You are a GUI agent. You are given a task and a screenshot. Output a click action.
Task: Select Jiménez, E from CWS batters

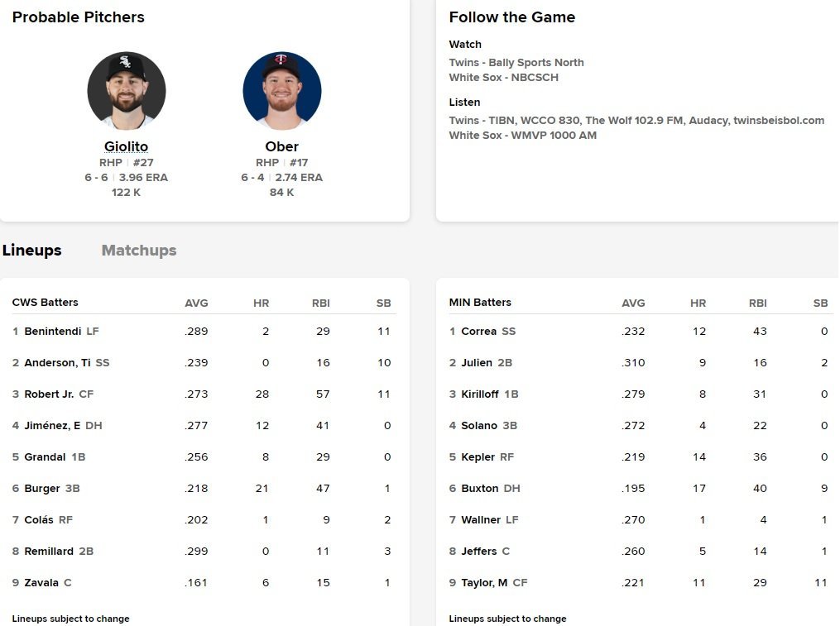[53, 426]
